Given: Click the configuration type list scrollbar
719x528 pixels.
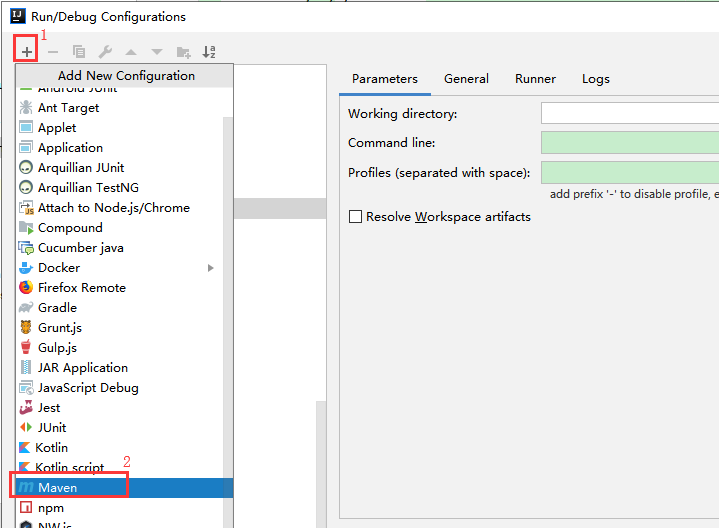Looking at the screenshot, I should (228, 321).
